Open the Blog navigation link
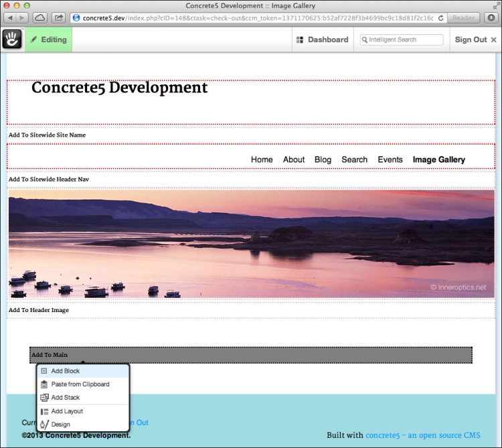502x448 pixels. [x=323, y=159]
